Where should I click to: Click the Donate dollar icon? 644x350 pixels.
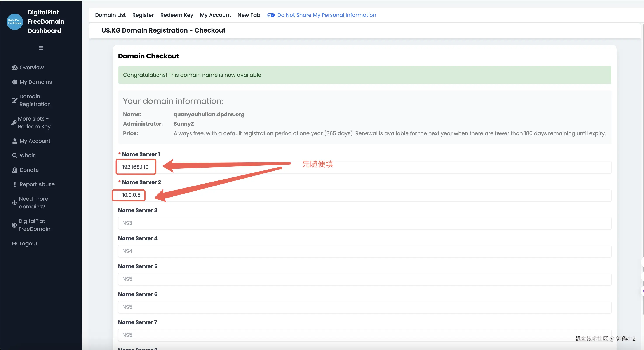(x=14, y=170)
